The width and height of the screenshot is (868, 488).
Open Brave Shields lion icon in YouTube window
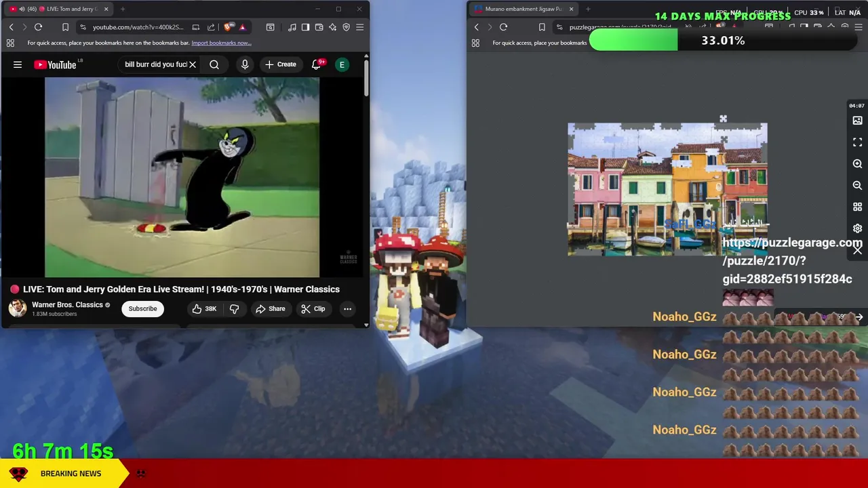tap(229, 27)
